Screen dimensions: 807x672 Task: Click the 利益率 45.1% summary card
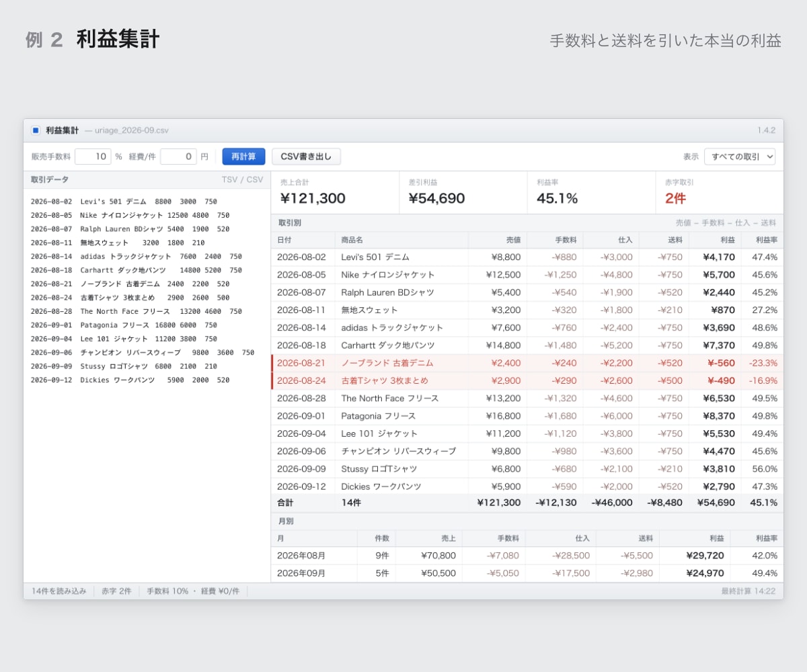click(x=591, y=192)
